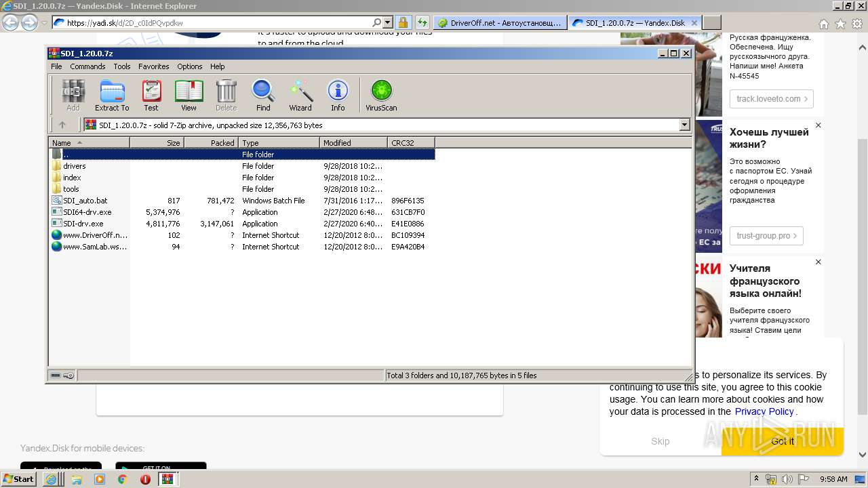Viewport: 868px width, 488px height.
Task: Open the Privacy Policy link
Action: (764, 411)
